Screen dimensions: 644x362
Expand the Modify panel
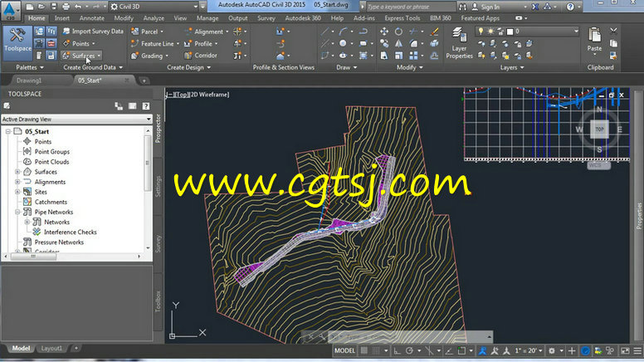click(409, 67)
